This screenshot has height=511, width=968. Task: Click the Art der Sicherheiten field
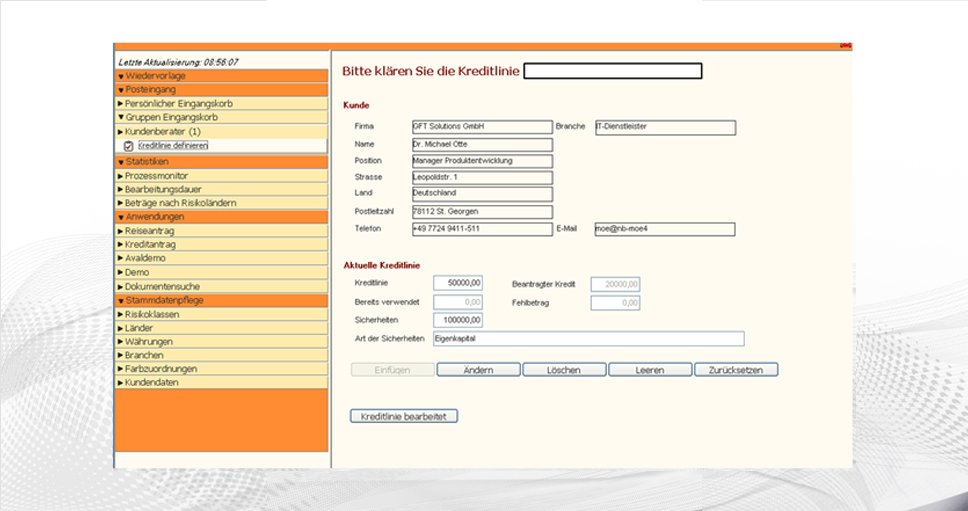[589, 339]
